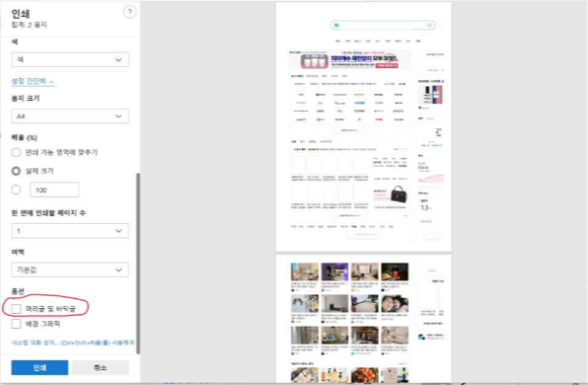Click the first page preview thumbnail
This screenshot has width=588, height=385.
click(x=363, y=126)
